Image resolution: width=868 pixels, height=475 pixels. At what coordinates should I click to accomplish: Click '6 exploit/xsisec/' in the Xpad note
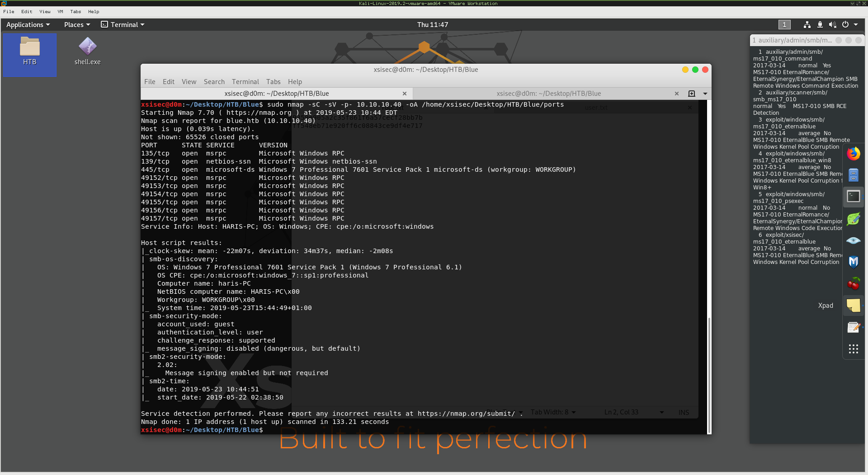click(781, 235)
